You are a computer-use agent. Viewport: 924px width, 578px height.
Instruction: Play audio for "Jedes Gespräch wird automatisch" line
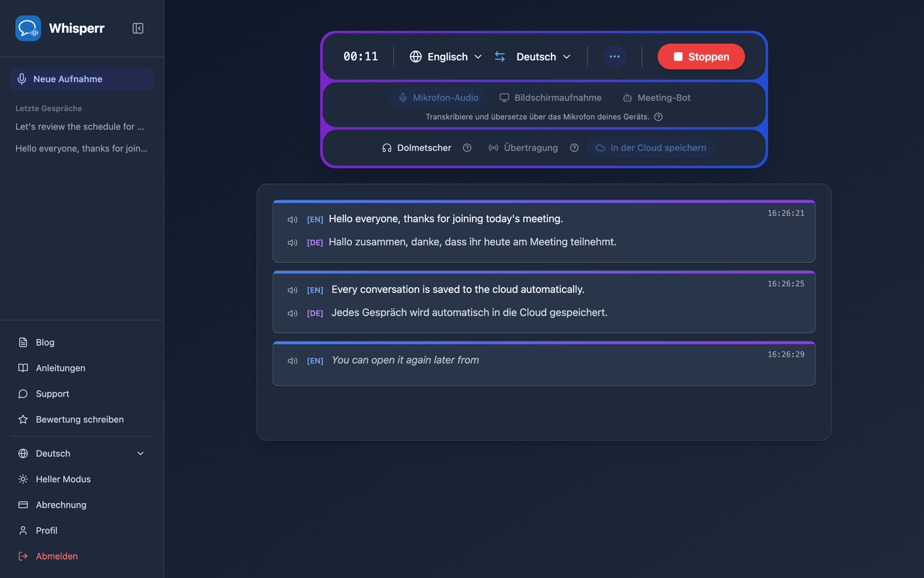(293, 313)
